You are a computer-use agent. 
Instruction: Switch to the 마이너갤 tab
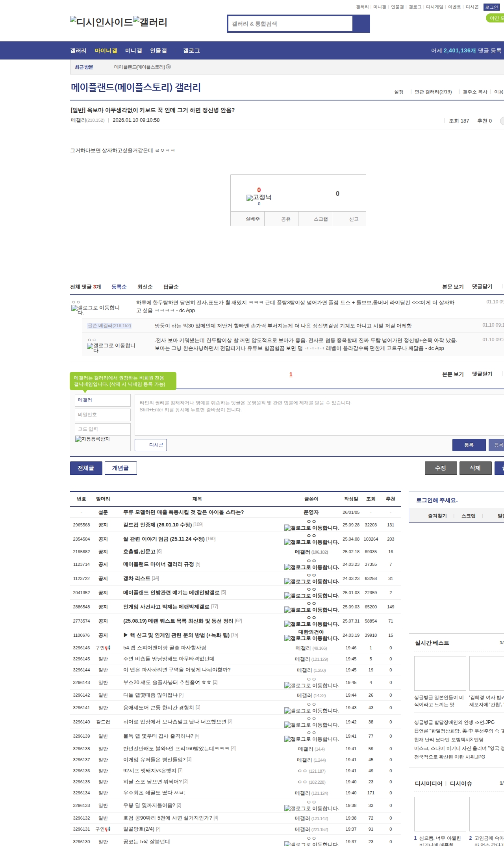click(x=106, y=51)
